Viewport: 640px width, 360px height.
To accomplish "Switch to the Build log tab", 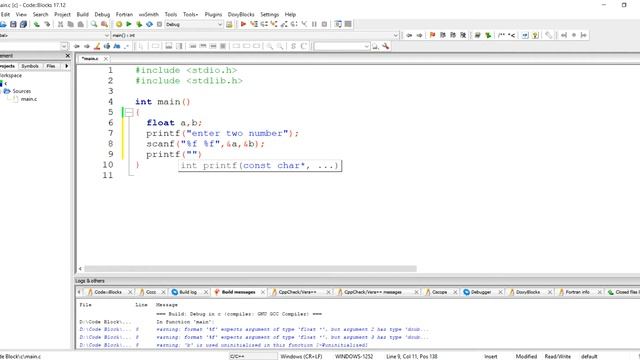I will point(188,292).
